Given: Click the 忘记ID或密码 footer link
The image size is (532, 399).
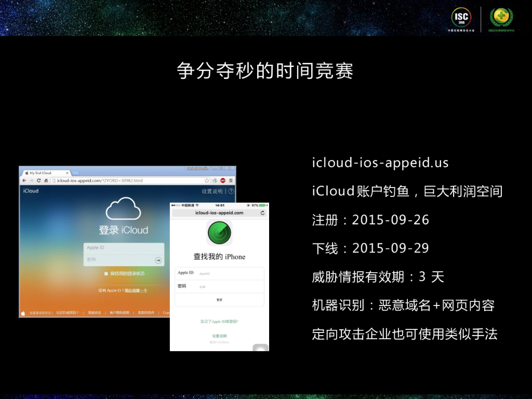Looking at the screenshot, I should coord(67,313).
